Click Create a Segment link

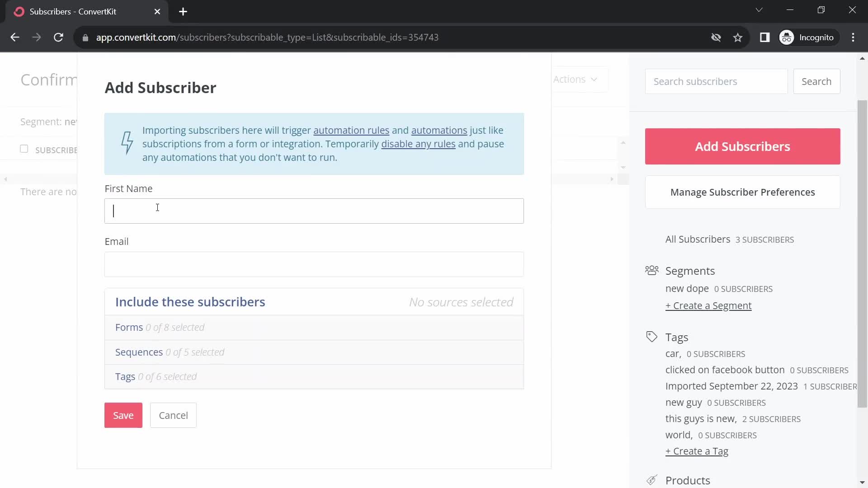tap(708, 306)
